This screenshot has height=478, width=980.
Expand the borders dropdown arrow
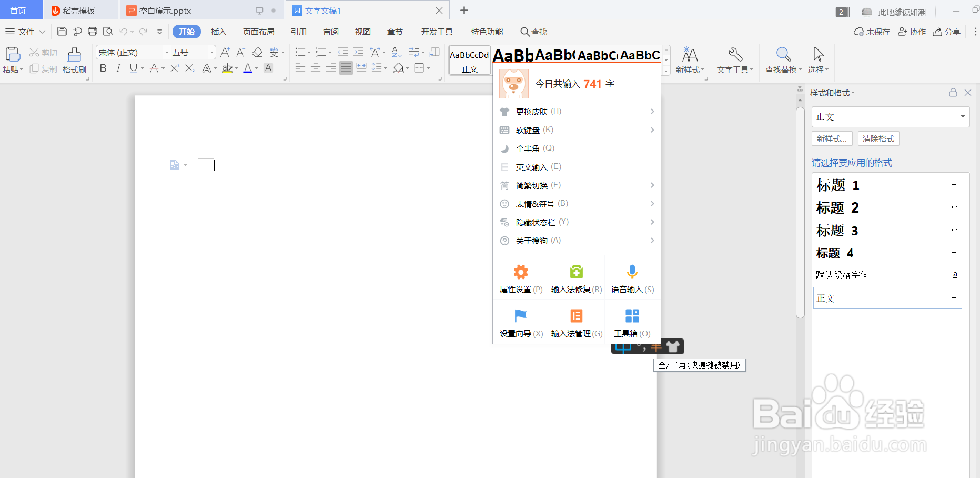point(428,68)
